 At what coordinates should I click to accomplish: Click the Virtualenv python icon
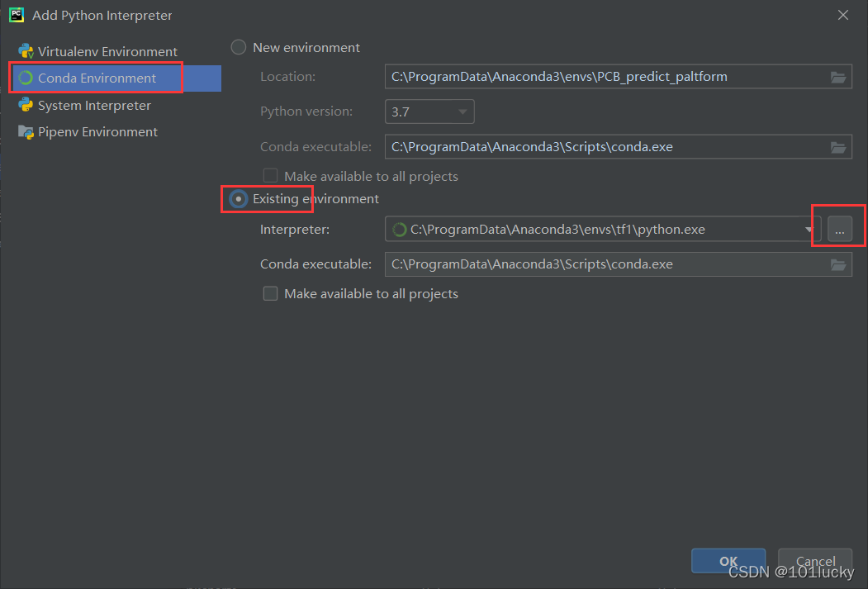point(26,51)
